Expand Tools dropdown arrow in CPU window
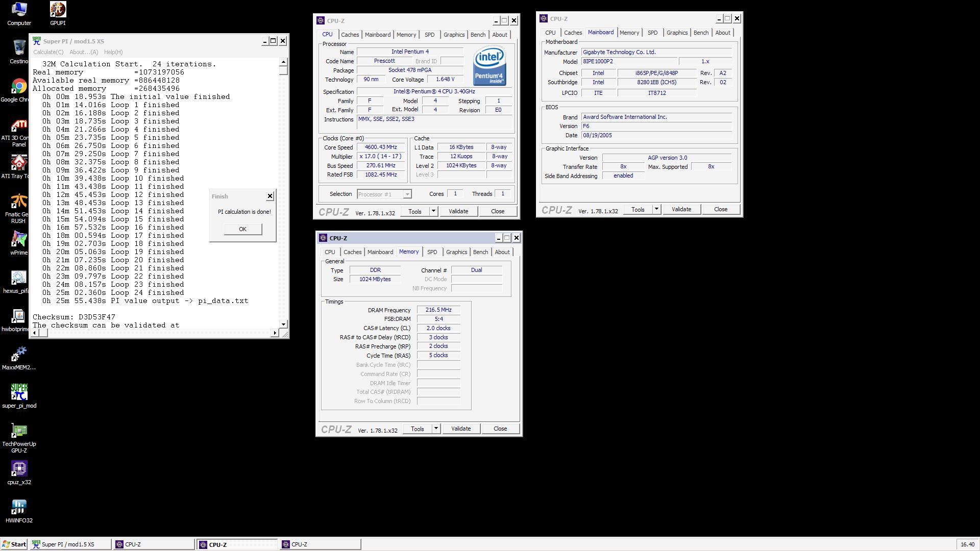Screen dimensions: 980x551 pos(433,211)
